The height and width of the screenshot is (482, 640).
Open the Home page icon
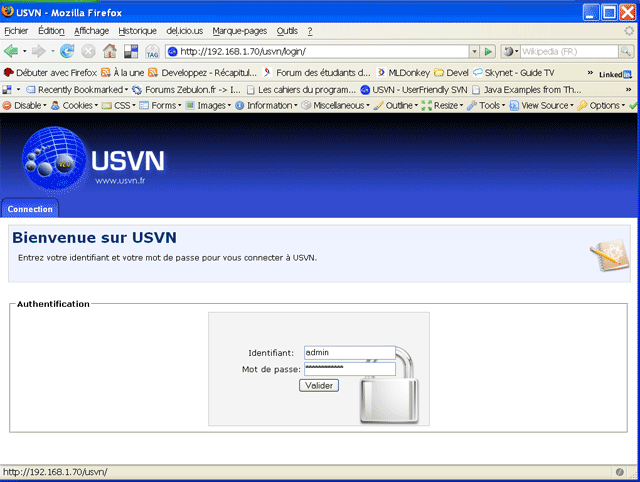pos(110,51)
